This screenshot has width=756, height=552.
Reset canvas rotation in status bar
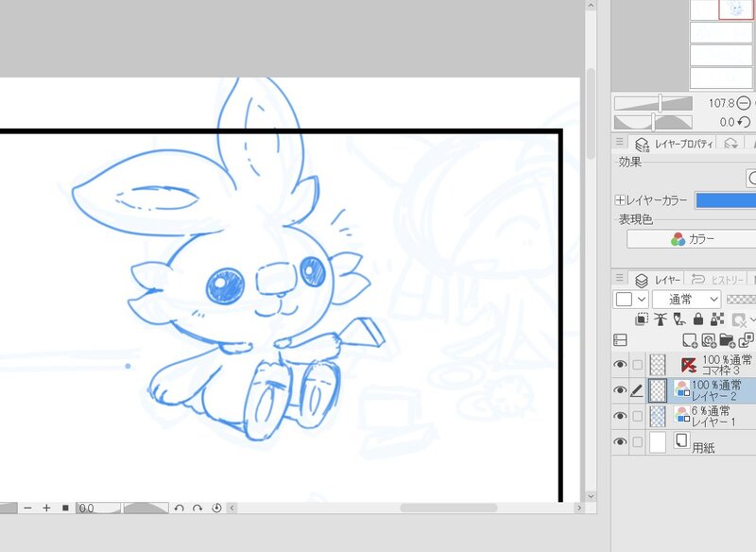[x=216, y=508]
